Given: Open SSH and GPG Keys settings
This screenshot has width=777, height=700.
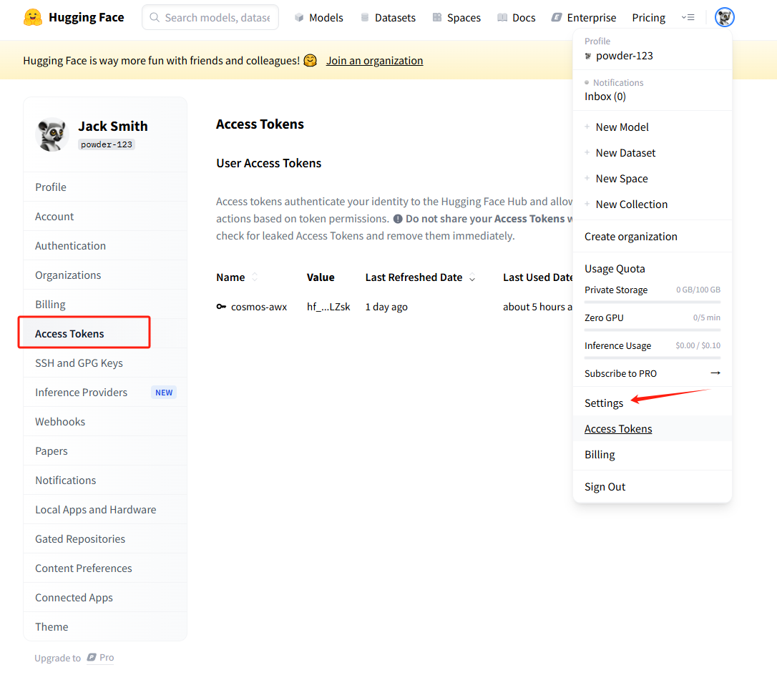Looking at the screenshot, I should point(105,363).
